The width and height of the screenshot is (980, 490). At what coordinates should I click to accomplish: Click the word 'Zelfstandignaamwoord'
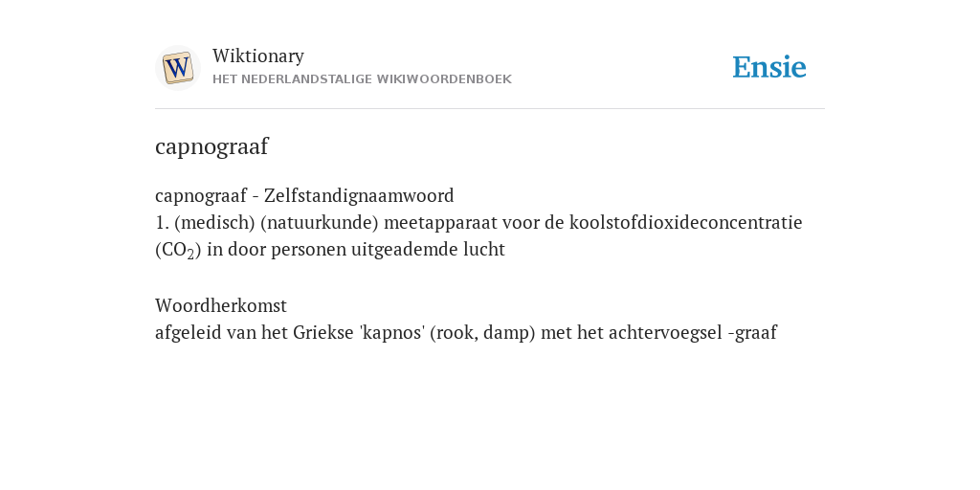coord(359,195)
